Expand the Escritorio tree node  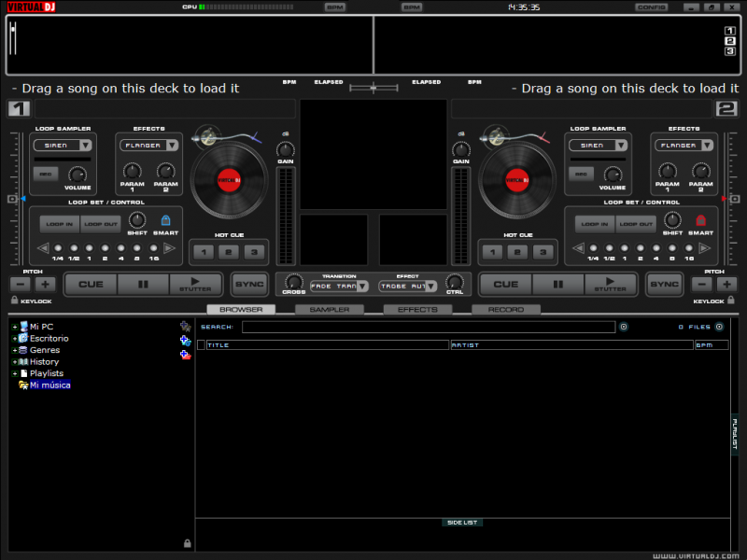point(15,339)
